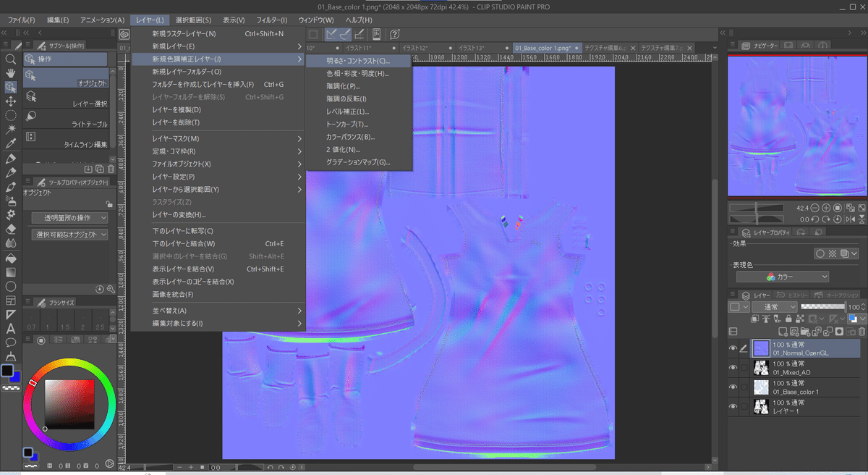Hide the 01_Base_color 1 layer
This screenshot has height=475, width=868.
[733, 387]
